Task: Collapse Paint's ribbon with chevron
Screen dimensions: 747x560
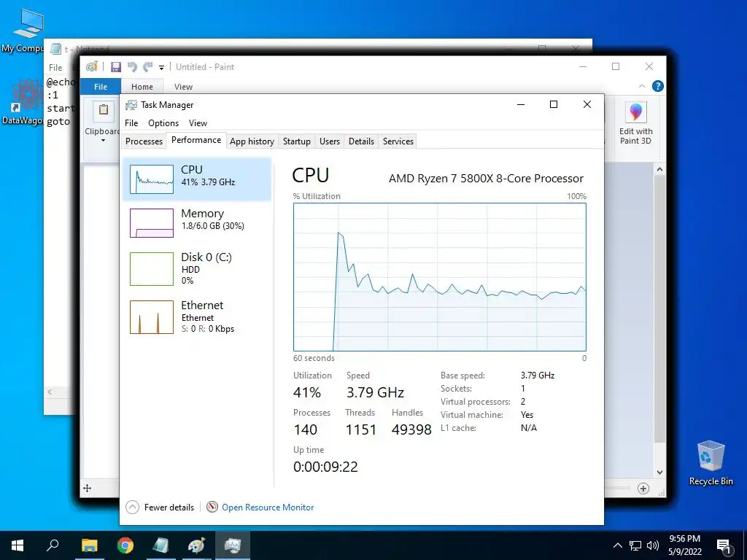Action: [642, 86]
